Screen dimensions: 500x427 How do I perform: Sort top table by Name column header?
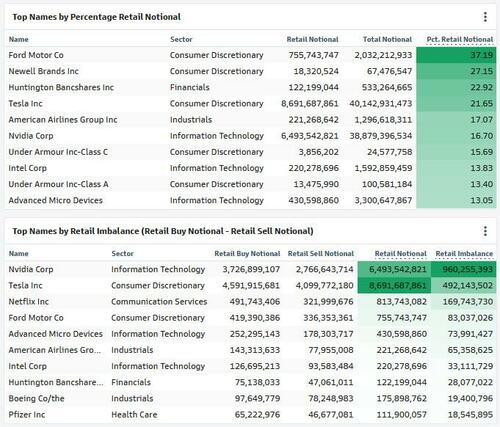(x=19, y=39)
